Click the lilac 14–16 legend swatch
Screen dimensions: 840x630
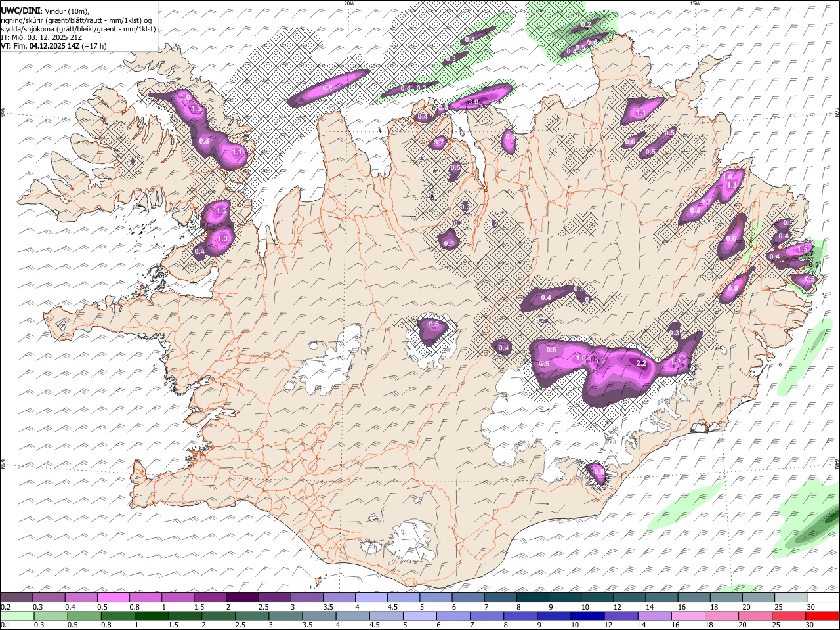pyautogui.click(x=654, y=616)
